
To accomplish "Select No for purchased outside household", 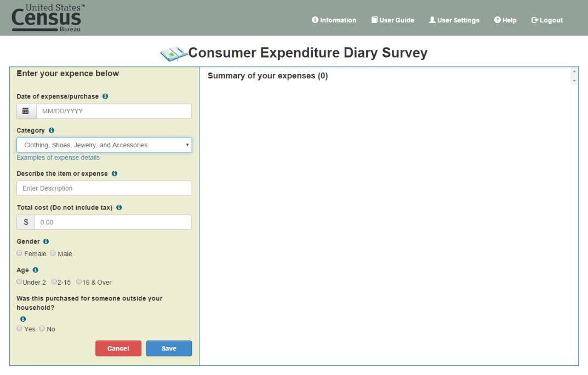I will coord(42,328).
